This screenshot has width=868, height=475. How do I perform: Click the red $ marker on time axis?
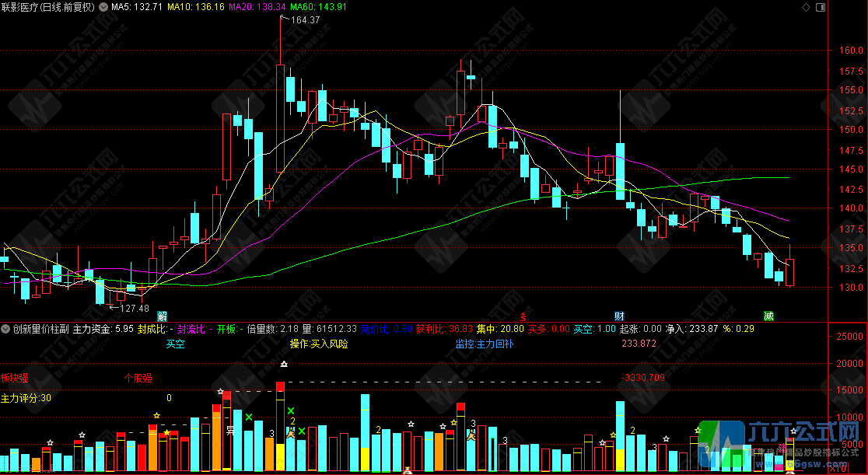(x=524, y=316)
